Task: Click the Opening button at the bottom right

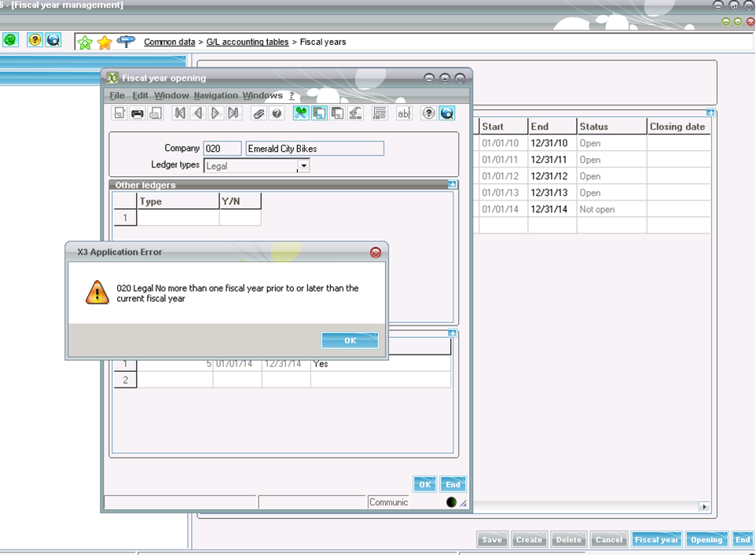Action: 706,540
